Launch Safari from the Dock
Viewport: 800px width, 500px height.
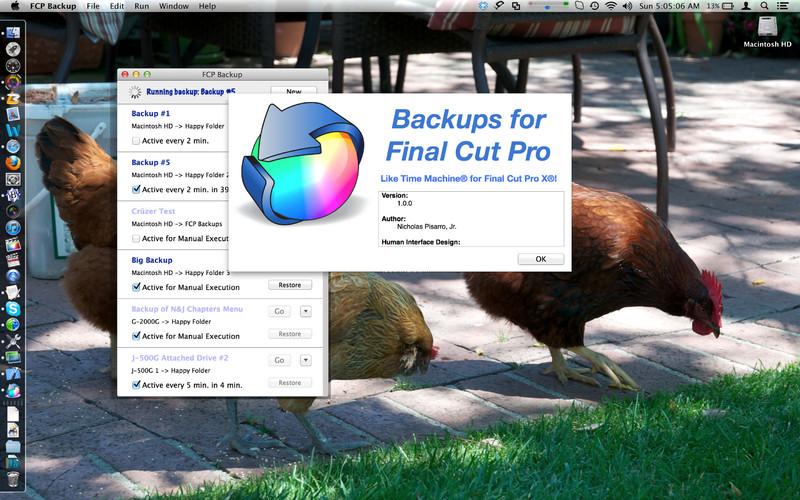[x=13, y=146]
